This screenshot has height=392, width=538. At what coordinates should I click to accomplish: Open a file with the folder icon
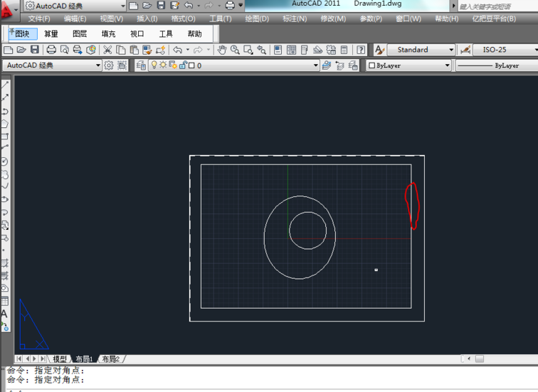point(21,50)
